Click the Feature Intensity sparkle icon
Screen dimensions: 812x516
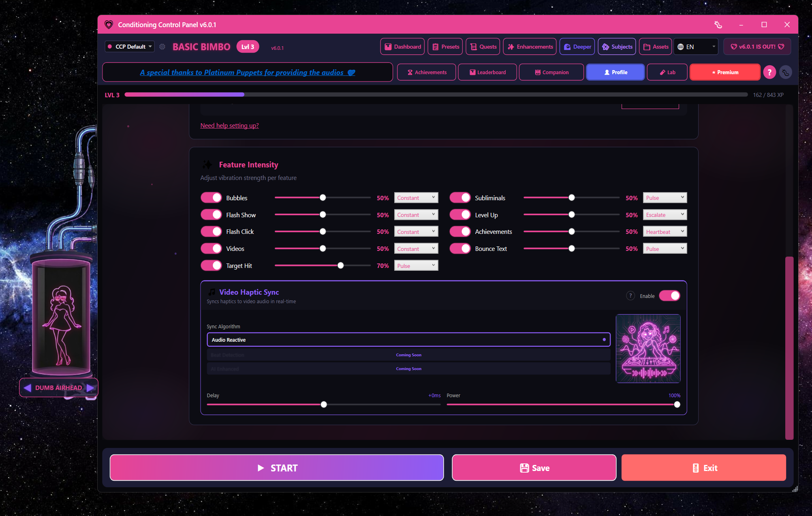[x=207, y=165]
